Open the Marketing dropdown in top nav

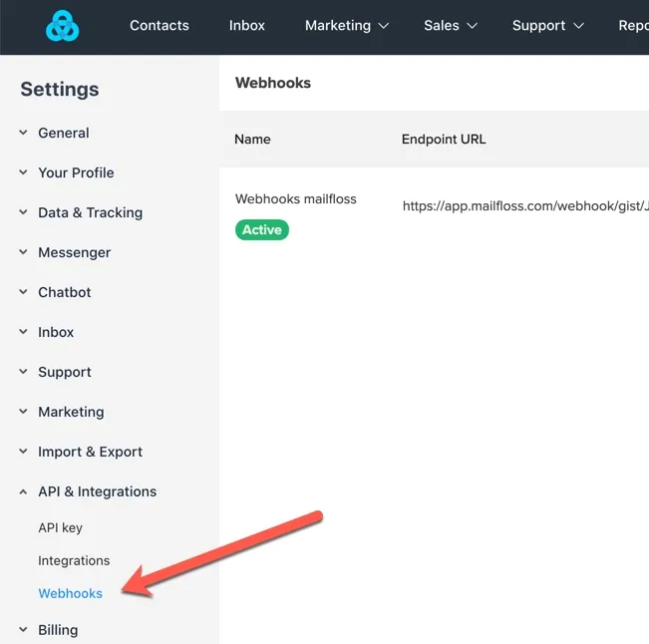(347, 26)
